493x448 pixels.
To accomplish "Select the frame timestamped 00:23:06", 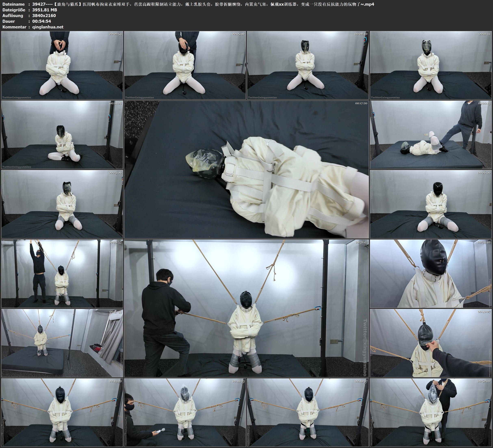I will click(x=62, y=204).
